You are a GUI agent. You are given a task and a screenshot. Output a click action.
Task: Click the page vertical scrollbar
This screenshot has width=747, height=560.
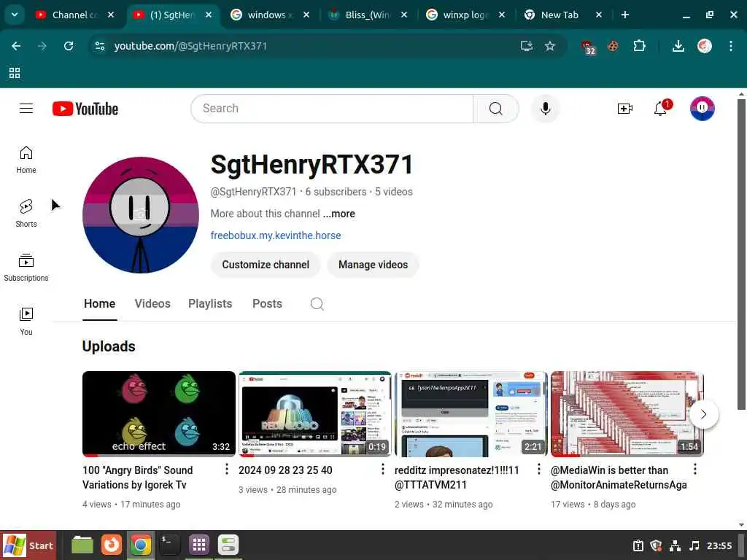[741, 254]
